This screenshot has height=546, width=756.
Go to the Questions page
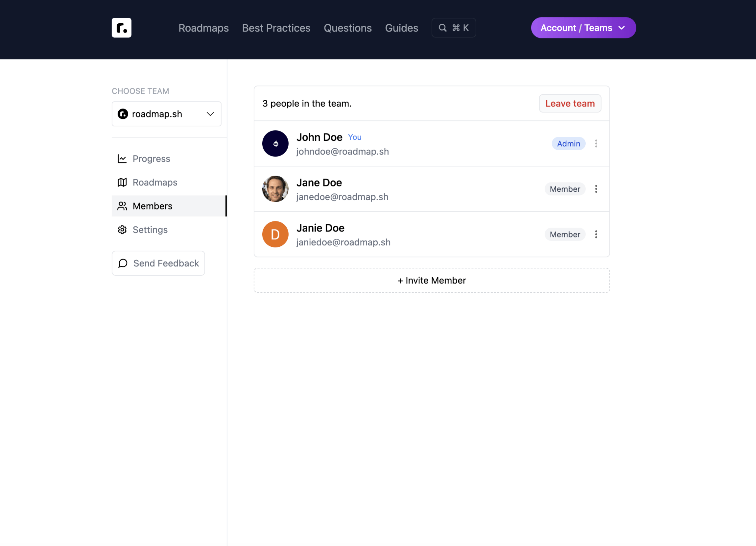347,28
